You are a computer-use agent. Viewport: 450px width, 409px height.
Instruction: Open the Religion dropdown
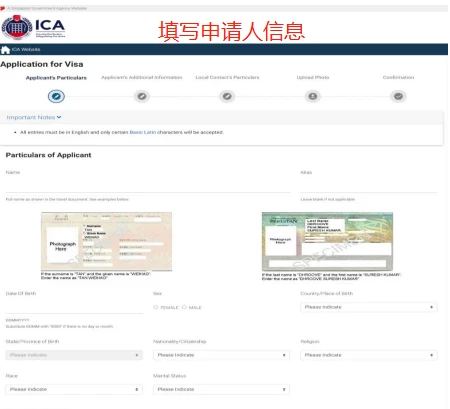pos(369,355)
